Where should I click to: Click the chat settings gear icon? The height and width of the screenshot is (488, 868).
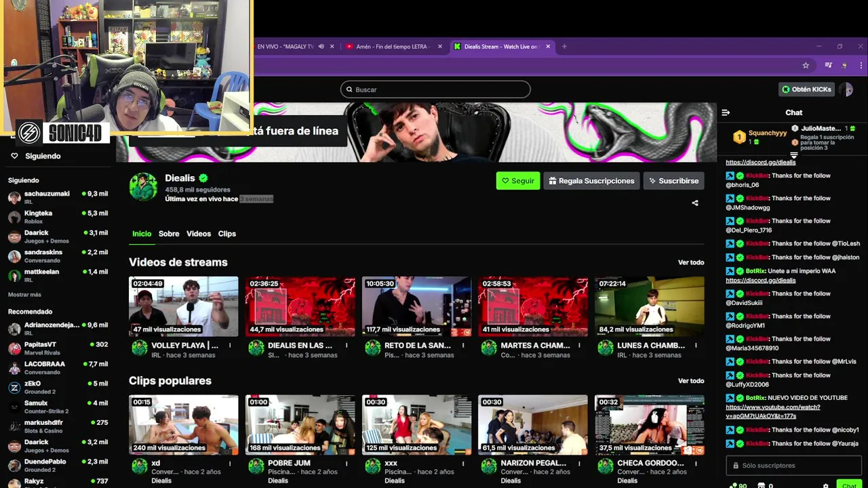pos(825,485)
